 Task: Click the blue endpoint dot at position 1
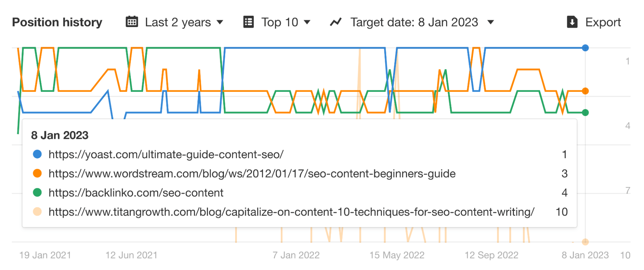pyautogui.click(x=585, y=48)
